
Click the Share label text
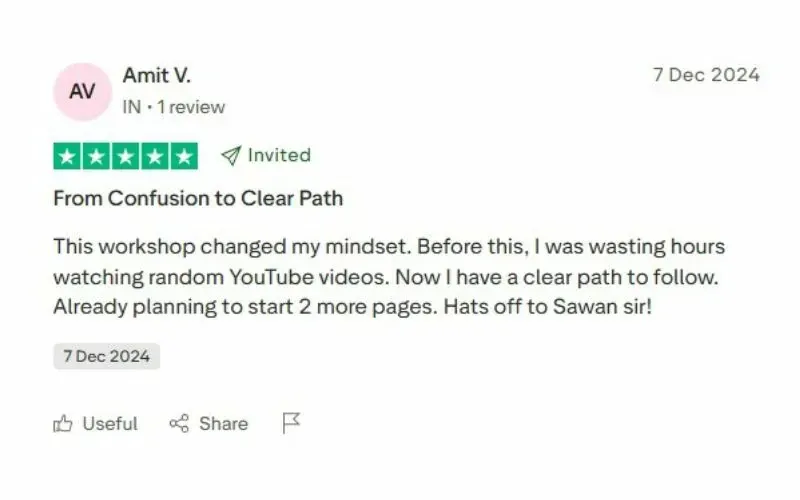(x=223, y=424)
